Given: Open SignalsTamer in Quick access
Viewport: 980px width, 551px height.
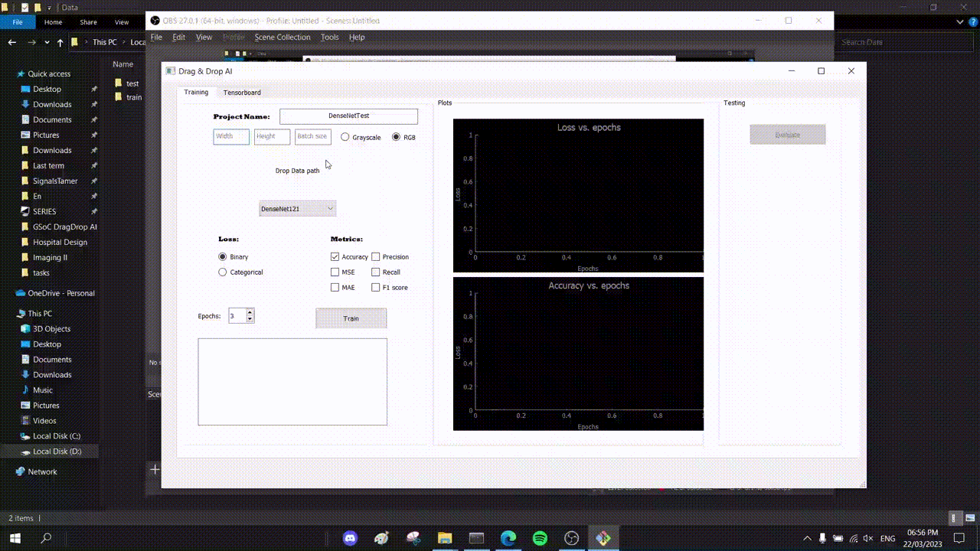Looking at the screenshot, I should tap(55, 181).
